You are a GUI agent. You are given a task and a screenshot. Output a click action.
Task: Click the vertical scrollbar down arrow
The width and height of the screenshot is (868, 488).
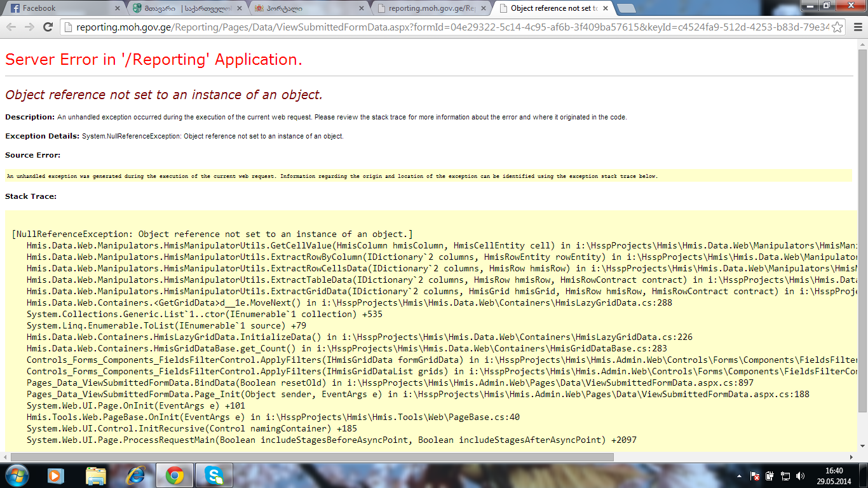pyautogui.click(x=862, y=447)
